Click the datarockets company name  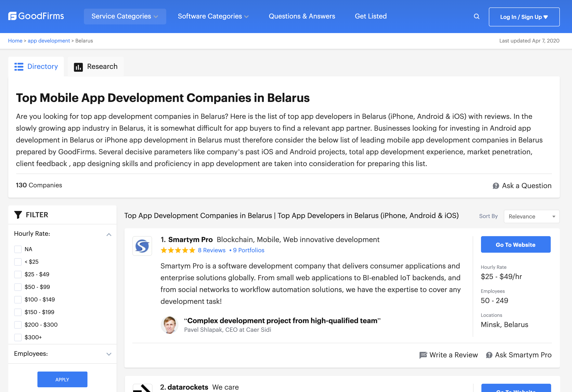tap(188, 387)
